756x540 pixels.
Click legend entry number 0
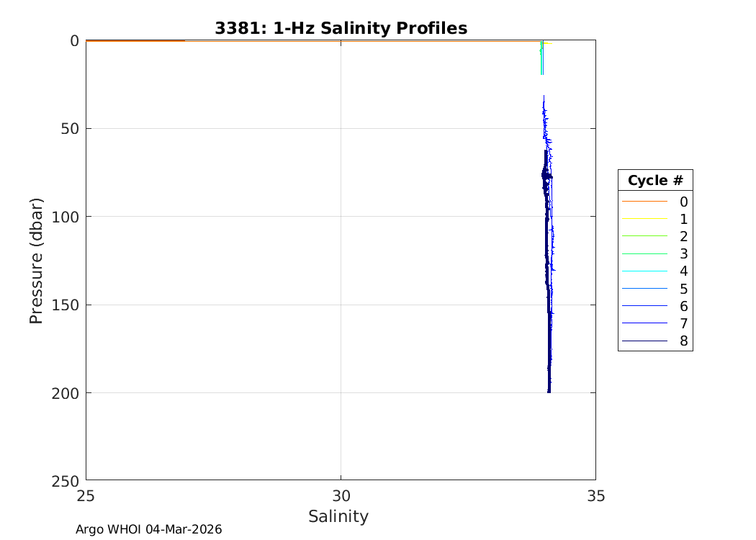point(683,202)
